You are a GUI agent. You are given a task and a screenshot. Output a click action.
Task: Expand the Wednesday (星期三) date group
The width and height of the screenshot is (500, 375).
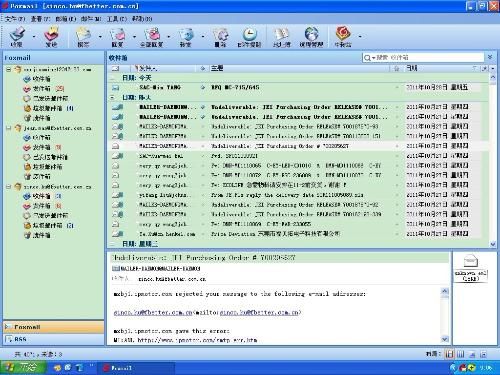pyautogui.click(x=113, y=244)
